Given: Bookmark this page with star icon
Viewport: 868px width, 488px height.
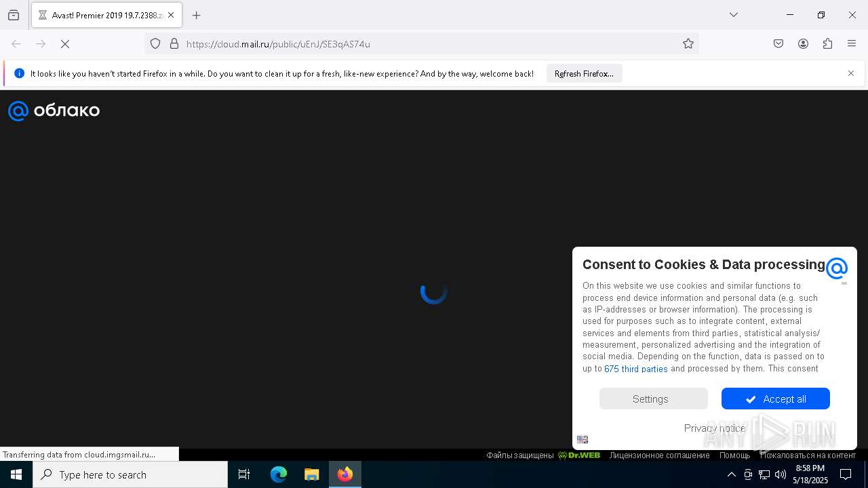Looking at the screenshot, I should (688, 44).
